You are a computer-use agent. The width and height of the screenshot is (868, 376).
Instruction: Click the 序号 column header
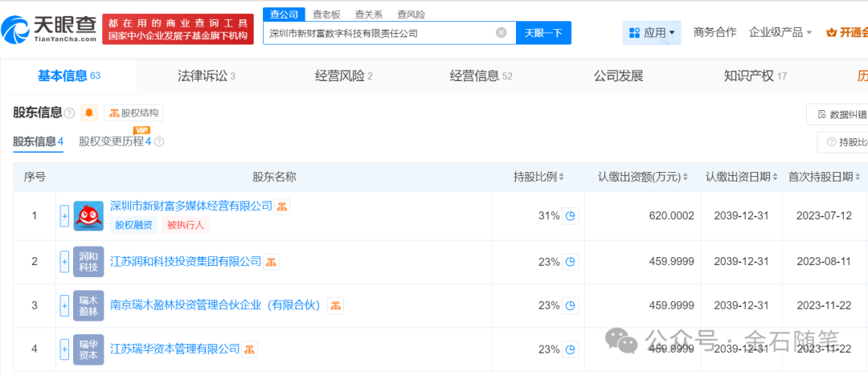click(x=35, y=178)
